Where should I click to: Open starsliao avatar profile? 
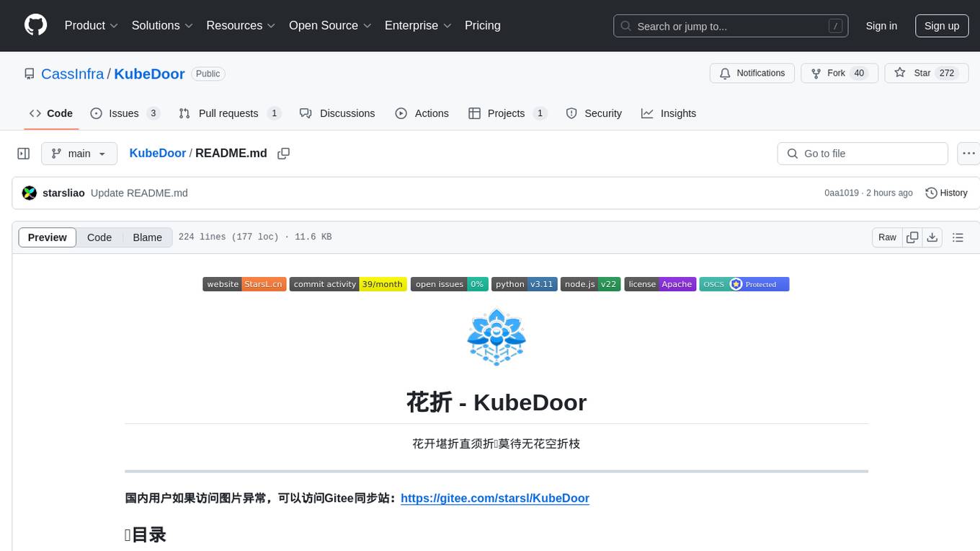[x=30, y=193]
